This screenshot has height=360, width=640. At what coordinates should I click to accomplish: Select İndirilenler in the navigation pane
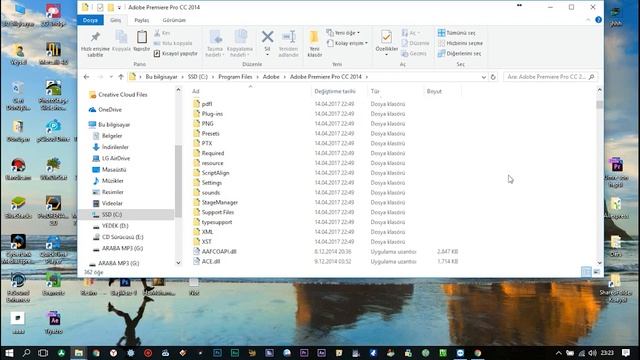(111, 147)
